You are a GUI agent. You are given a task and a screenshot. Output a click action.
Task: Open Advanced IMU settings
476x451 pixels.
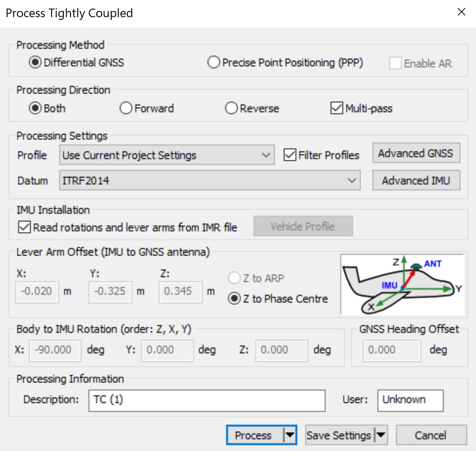416,180
